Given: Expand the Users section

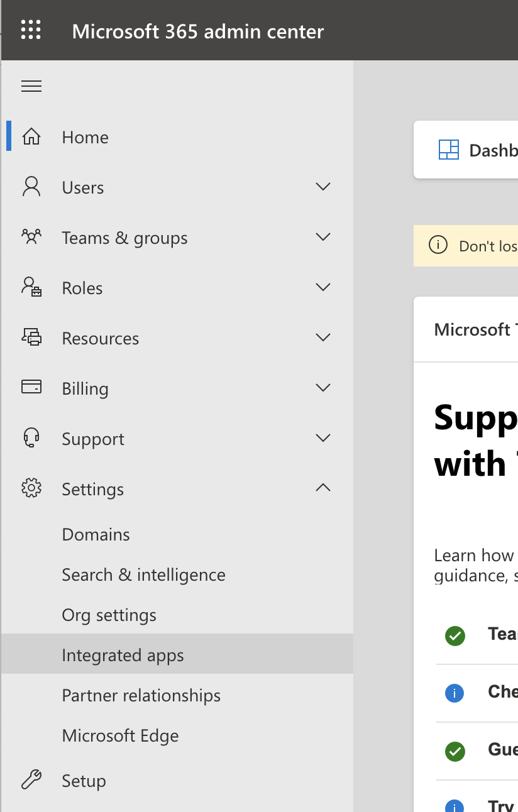Looking at the screenshot, I should click(x=322, y=187).
